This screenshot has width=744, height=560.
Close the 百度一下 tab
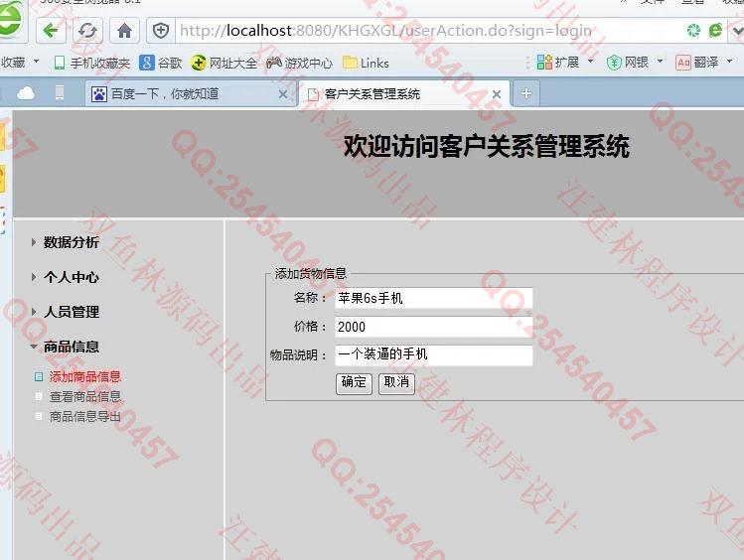(283, 94)
